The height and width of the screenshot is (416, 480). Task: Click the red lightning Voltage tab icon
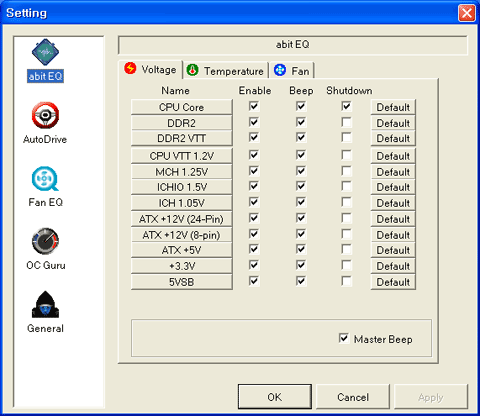(130, 68)
